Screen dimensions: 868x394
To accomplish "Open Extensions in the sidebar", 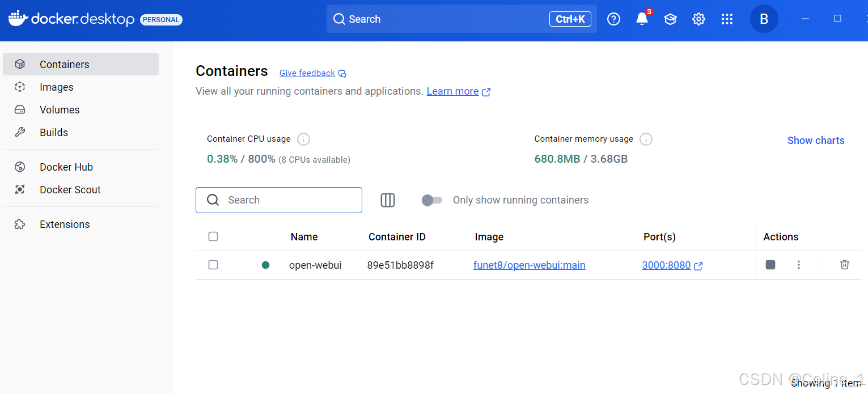I will click(x=81, y=224).
